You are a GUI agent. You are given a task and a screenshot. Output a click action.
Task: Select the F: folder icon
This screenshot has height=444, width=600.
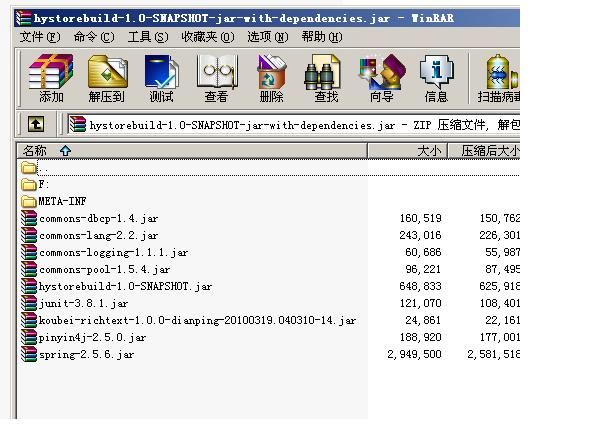coord(29,184)
